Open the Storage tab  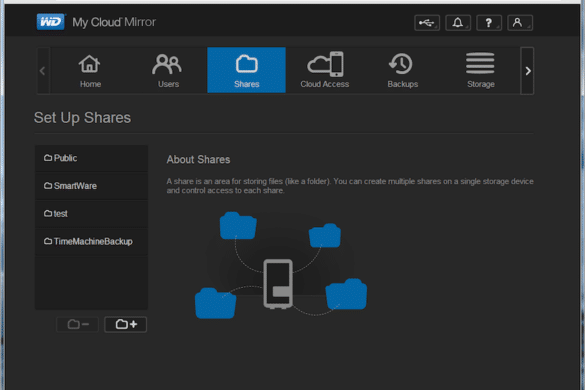pos(481,70)
